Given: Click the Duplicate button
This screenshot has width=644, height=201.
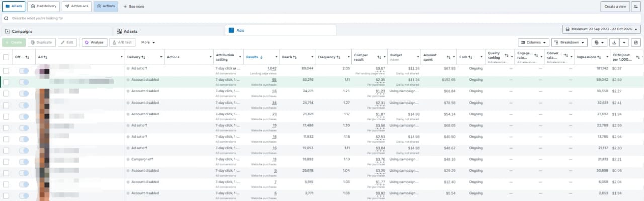Looking at the screenshot, I should point(41,43).
